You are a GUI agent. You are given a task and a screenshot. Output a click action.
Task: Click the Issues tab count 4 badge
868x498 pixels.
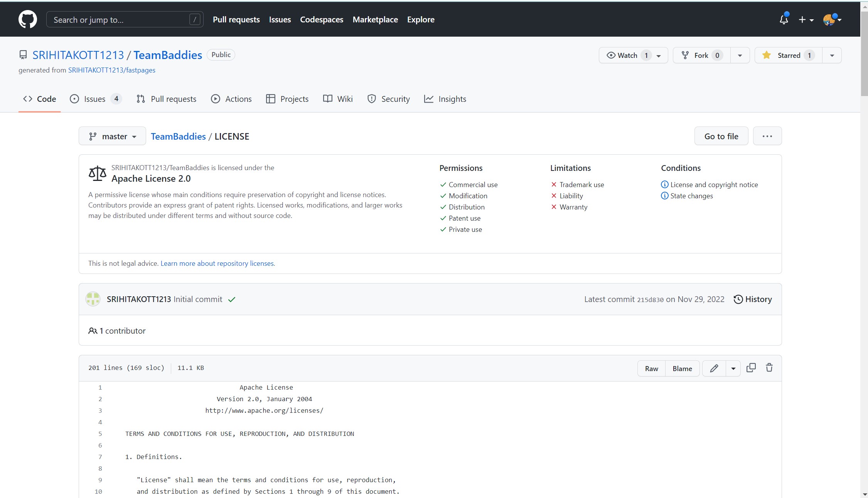pos(116,99)
